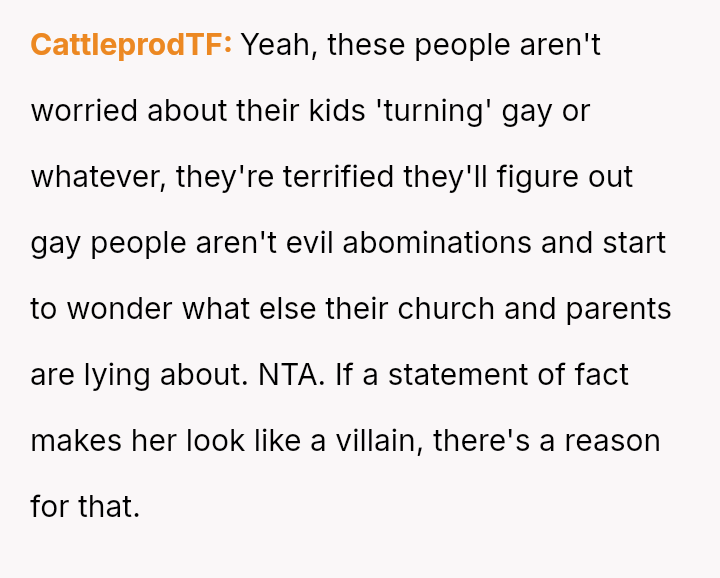The image size is (720, 578).
Task: Click the word 'terrified'
Action: coord(340,177)
